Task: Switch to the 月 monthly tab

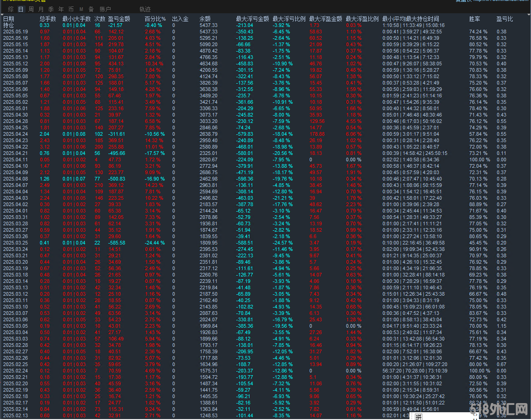Action: [41, 9]
